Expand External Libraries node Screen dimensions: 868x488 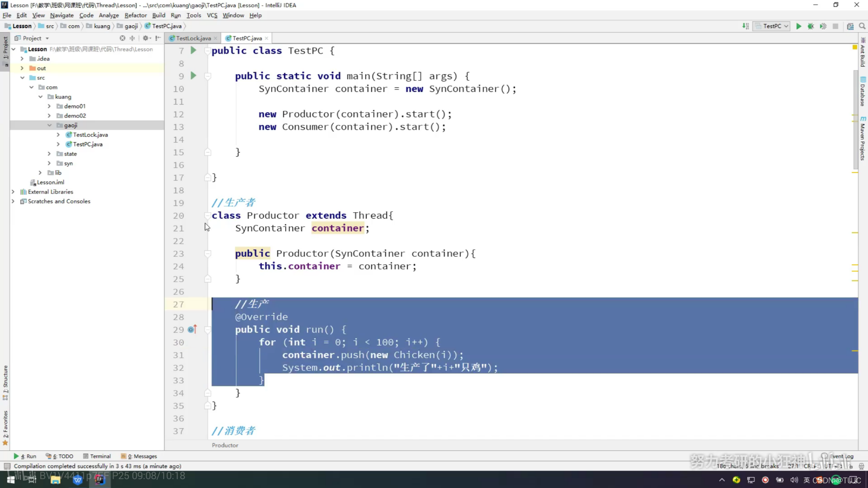pyautogui.click(x=13, y=191)
